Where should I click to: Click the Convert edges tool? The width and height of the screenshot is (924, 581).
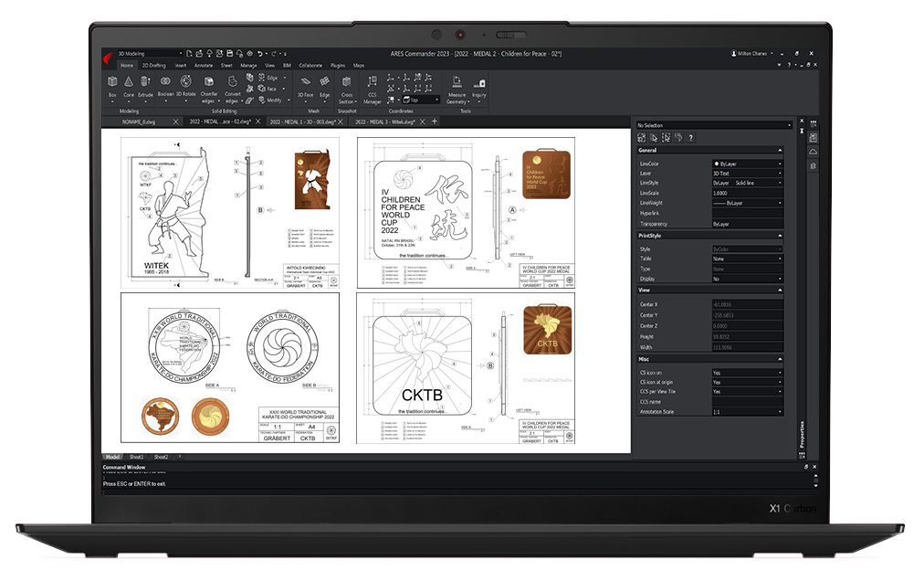[x=232, y=89]
